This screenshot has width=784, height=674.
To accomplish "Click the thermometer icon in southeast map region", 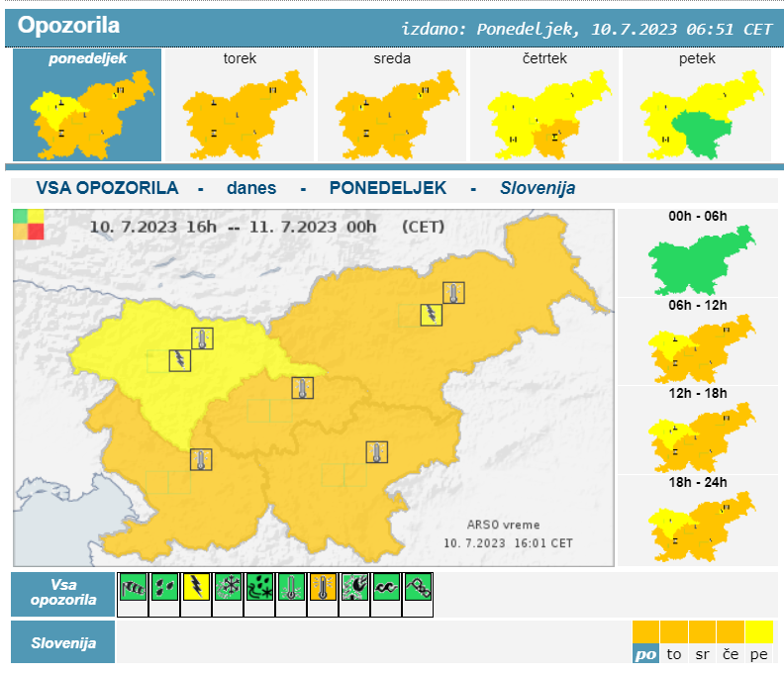I will pos(377,452).
